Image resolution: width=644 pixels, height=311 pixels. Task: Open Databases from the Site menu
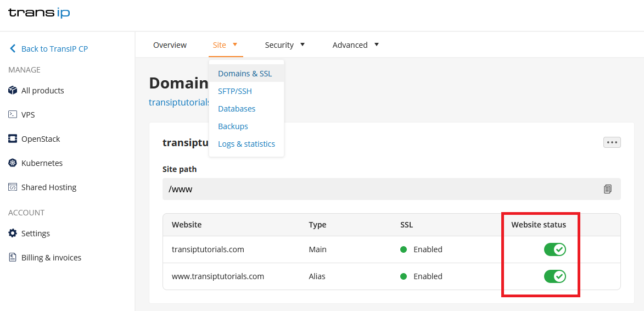tap(247, 109)
